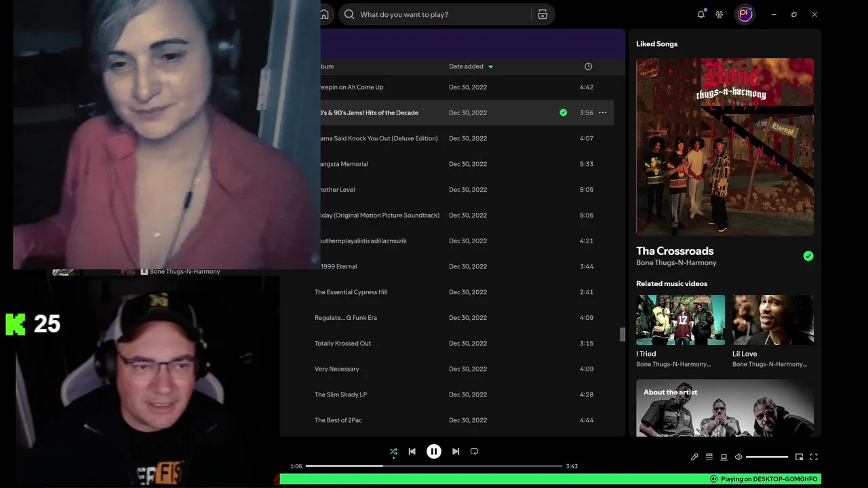The width and height of the screenshot is (868, 488).
Task: Click the 2:41 duration value
Action: [x=587, y=292]
